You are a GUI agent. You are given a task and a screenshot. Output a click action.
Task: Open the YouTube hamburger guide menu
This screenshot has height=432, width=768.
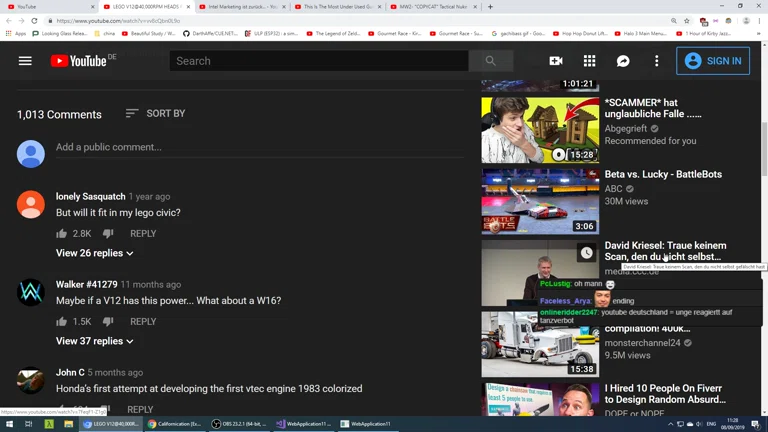click(25, 61)
